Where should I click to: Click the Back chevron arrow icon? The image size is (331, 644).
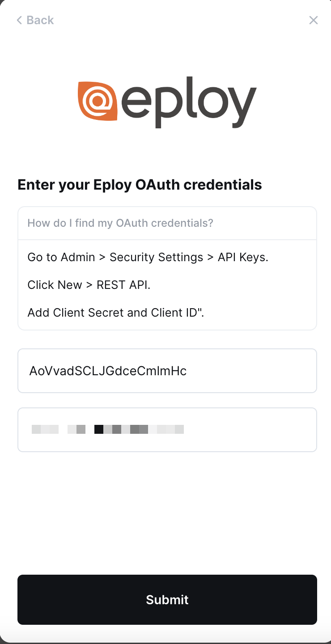(x=19, y=20)
